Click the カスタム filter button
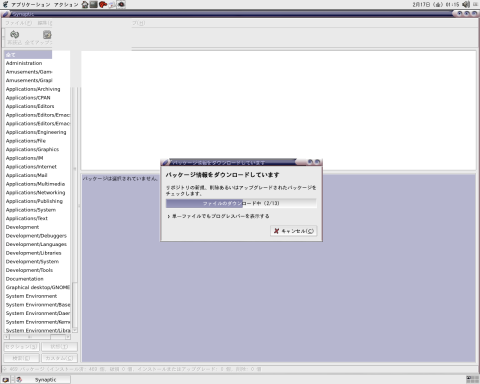 coord(59,358)
